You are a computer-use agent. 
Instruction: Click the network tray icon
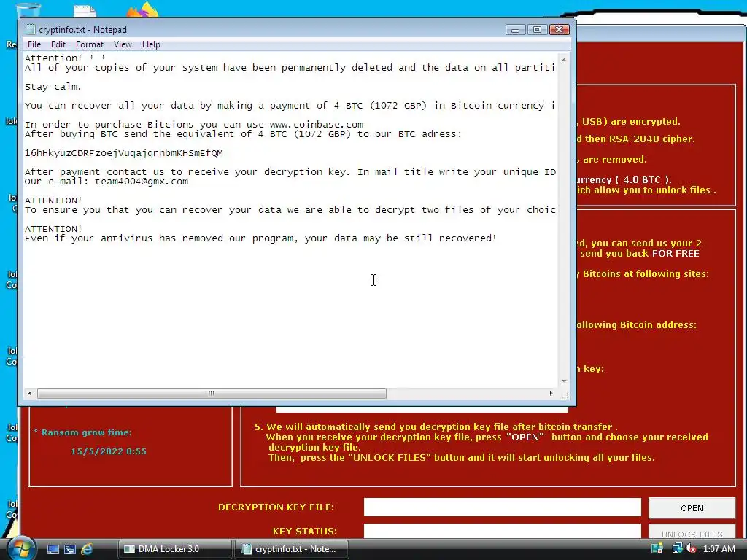(676, 548)
